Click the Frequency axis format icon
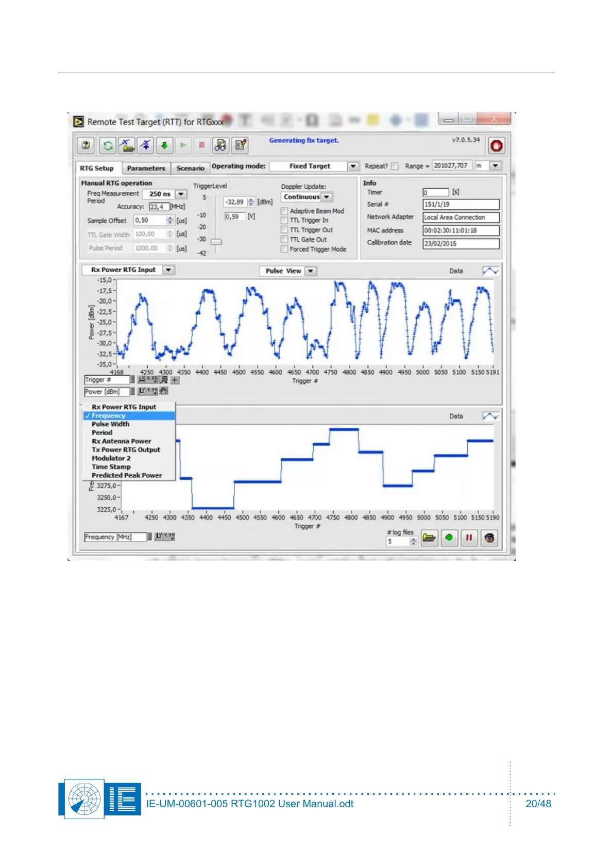 click(169, 537)
